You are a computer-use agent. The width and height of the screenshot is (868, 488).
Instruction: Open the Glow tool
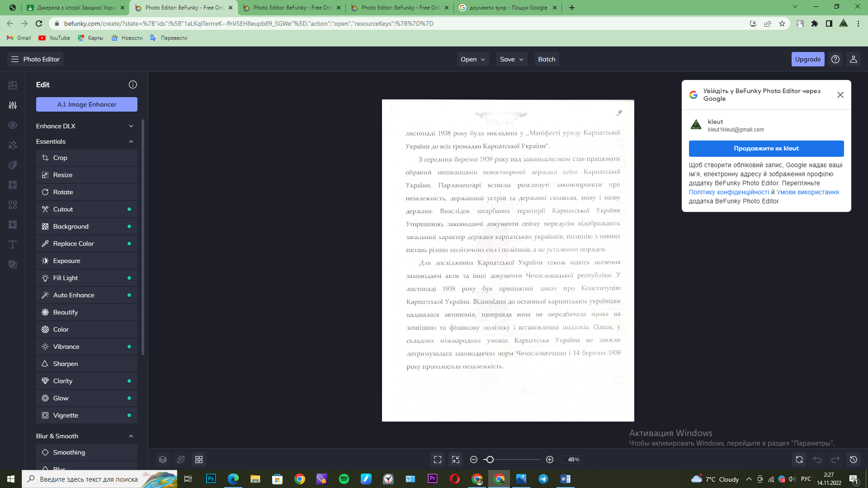[87, 398]
